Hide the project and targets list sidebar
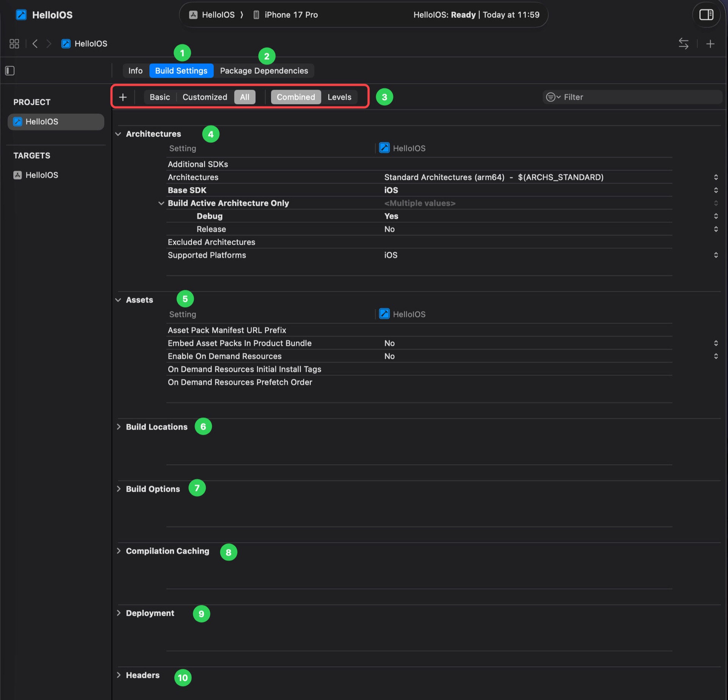This screenshot has width=728, height=700. click(x=10, y=71)
